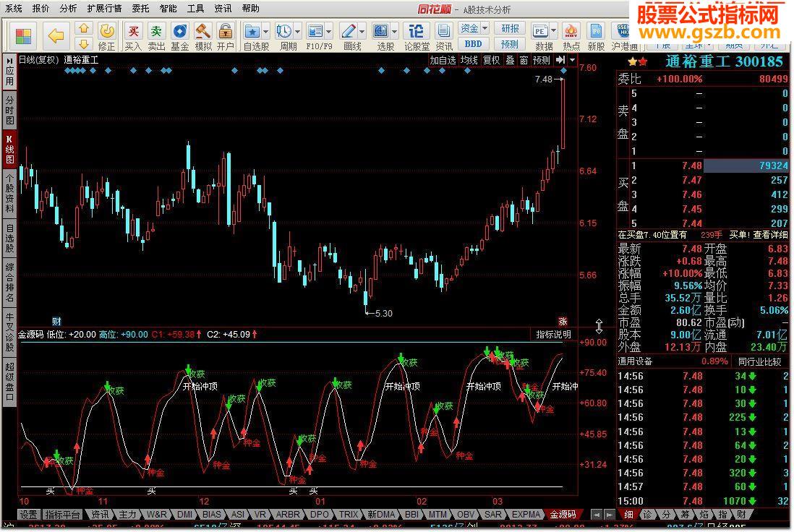Open the 指标说明 indicator description
This screenshot has height=532, width=794.
pyautogui.click(x=553, y=335)
